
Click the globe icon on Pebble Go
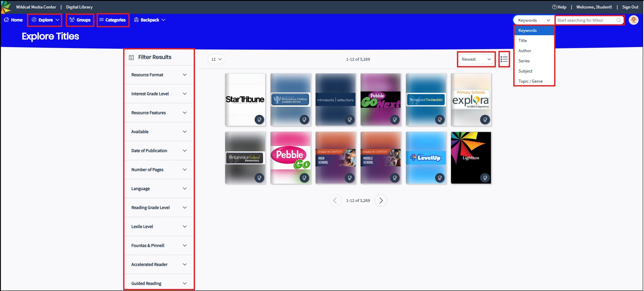[x=304, y=178]
